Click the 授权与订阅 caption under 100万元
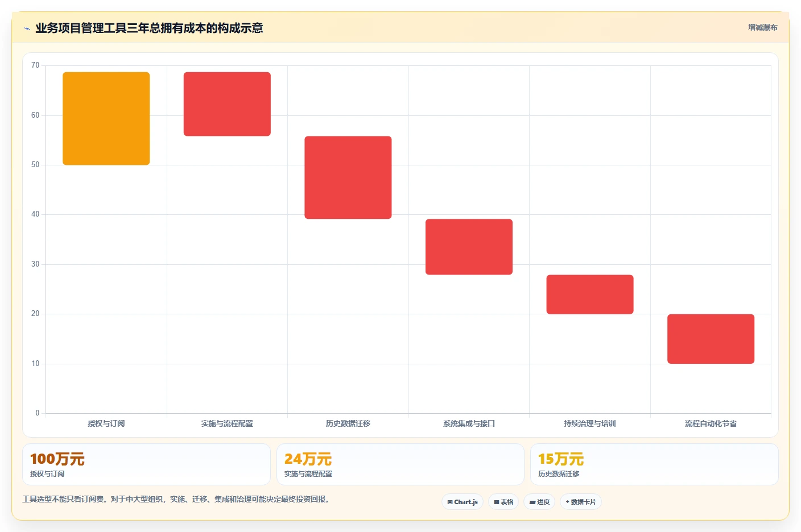This screenshot has width=801, height=532. point(47,474)
